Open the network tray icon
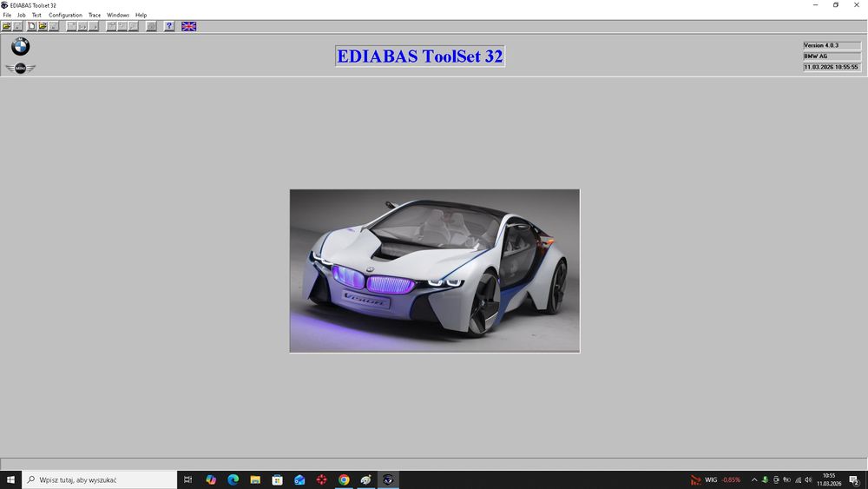 pos(798,479)
